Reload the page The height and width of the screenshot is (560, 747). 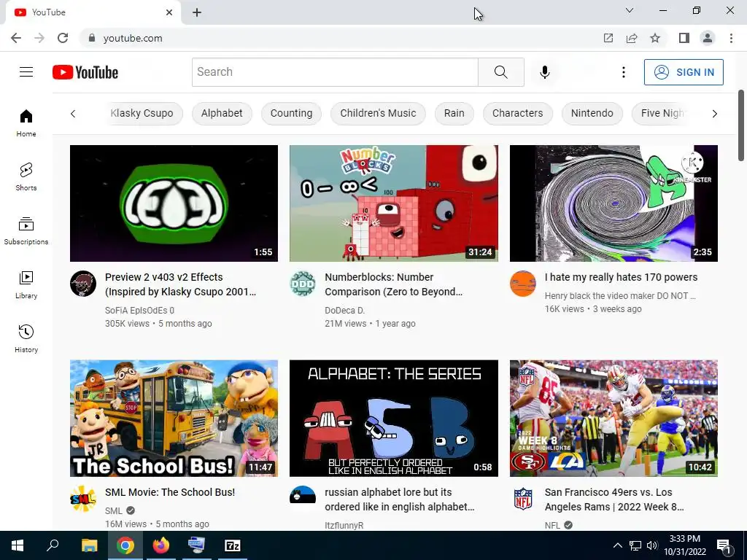click(63, 38)
